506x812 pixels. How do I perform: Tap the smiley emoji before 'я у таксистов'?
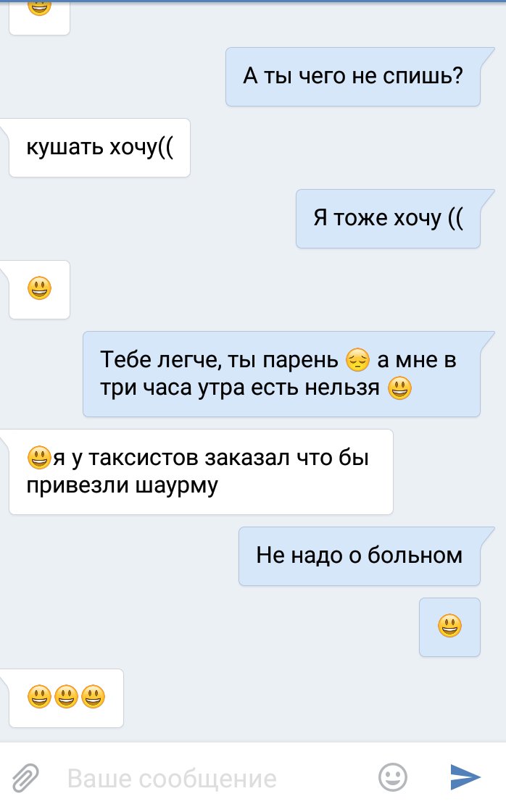click(39, 457)
